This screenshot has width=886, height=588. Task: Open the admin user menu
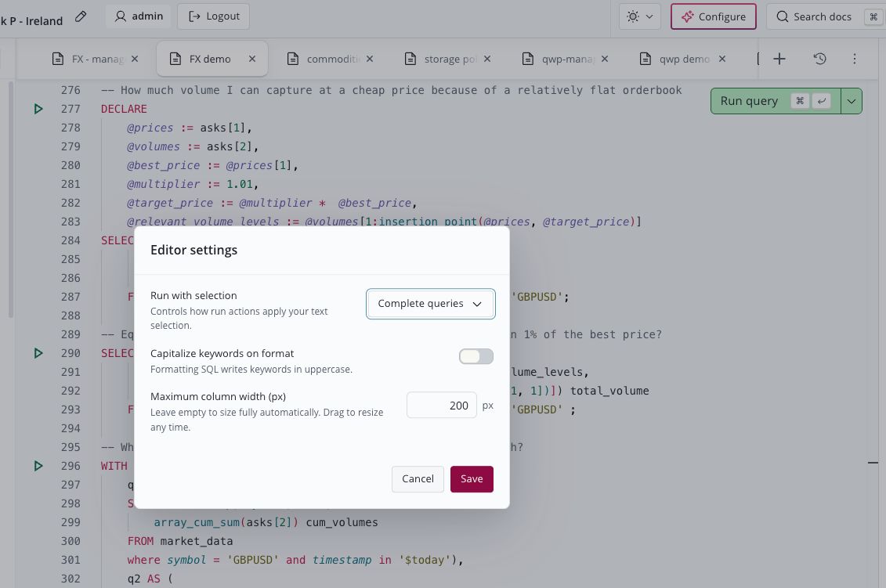[x=139, y=16]
